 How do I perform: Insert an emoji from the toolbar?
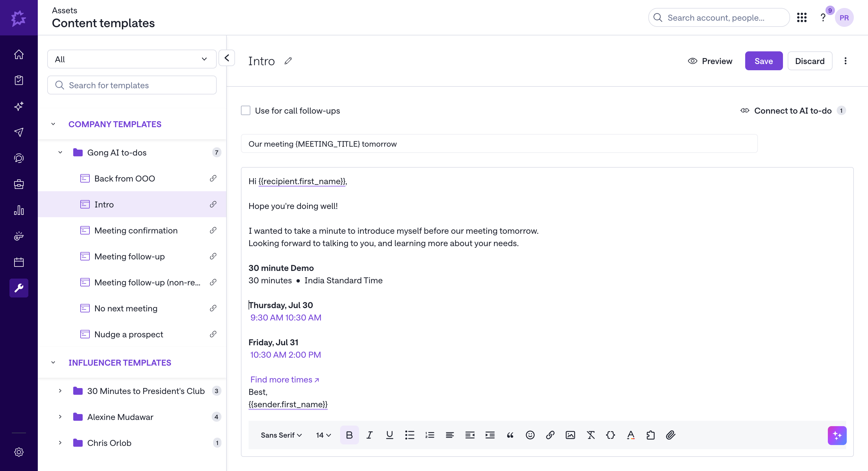pyautogui.click(x=530, y=435)
